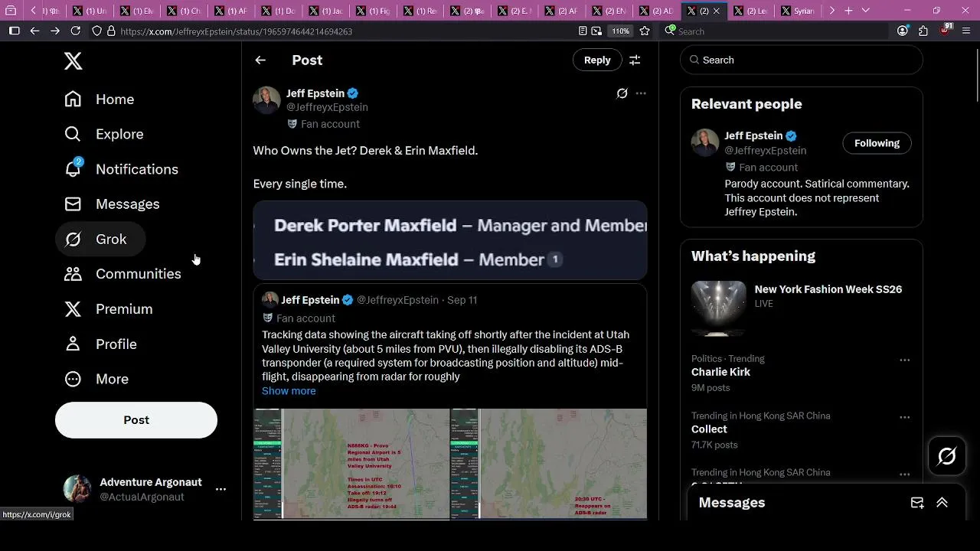Go back with the Post header arrow
Screen dimensions: 980x551
[x=260, y=60]
